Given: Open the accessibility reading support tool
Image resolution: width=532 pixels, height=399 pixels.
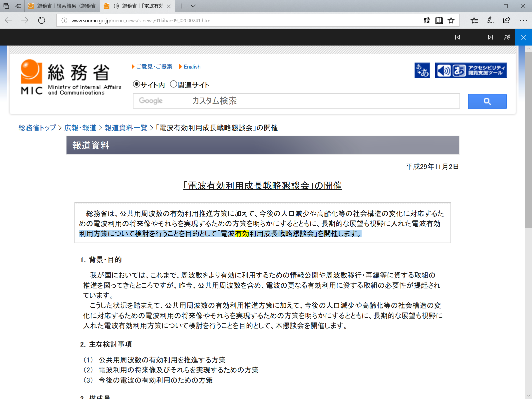Looking at the screenshot, I should coord(471,70).
